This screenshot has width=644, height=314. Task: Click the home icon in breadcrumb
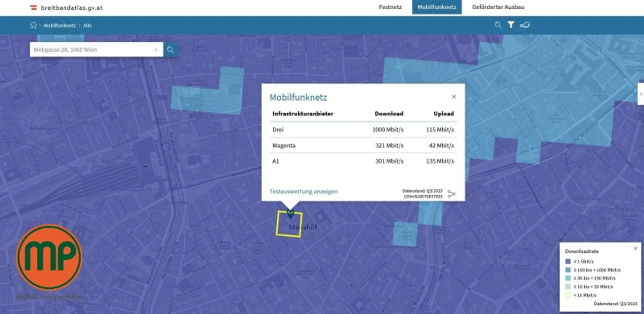tap(33, 25)
